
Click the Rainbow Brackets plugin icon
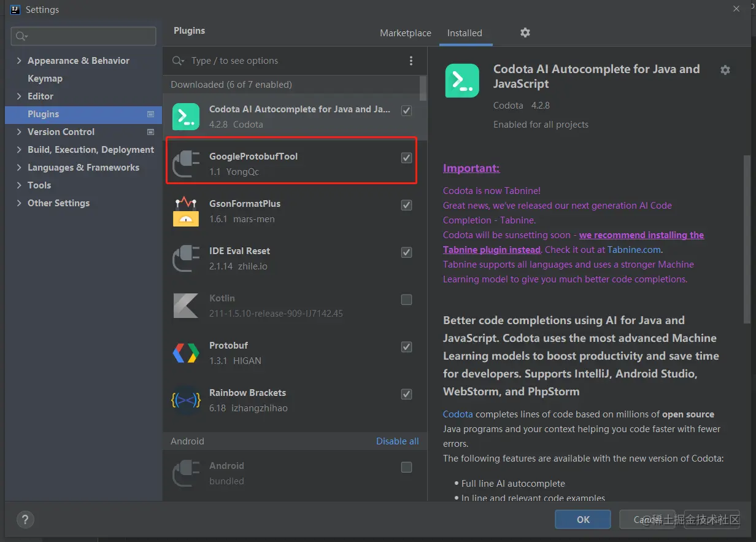pos(186,400)
